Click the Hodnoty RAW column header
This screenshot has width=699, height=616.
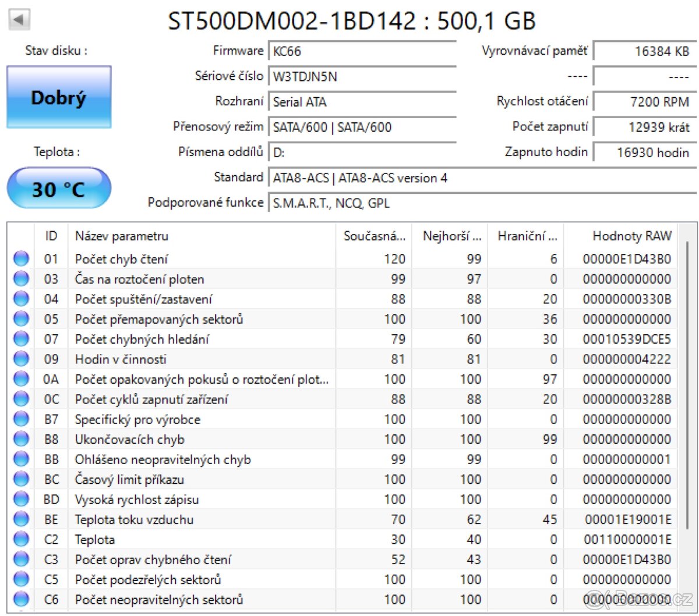[x=631, y=236]
